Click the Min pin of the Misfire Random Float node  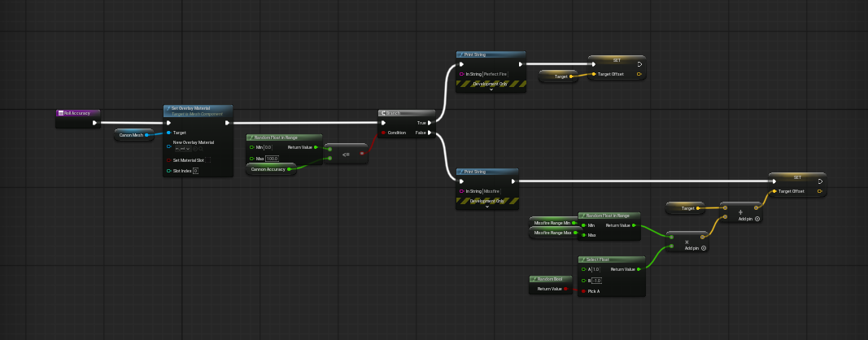[583, 225]
